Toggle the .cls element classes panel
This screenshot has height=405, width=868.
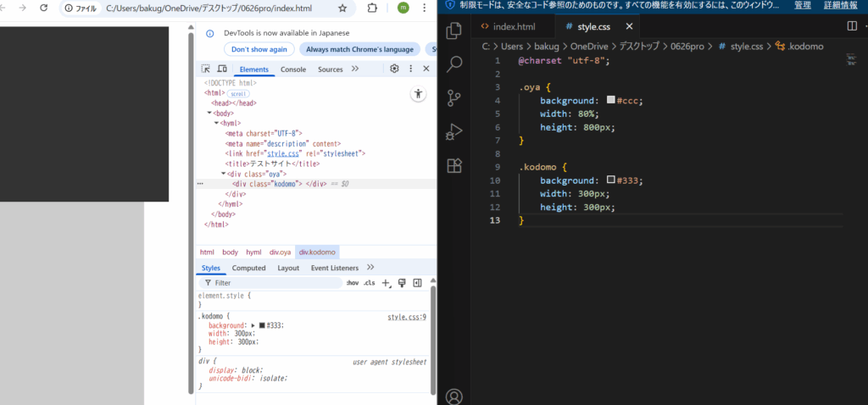370,283
